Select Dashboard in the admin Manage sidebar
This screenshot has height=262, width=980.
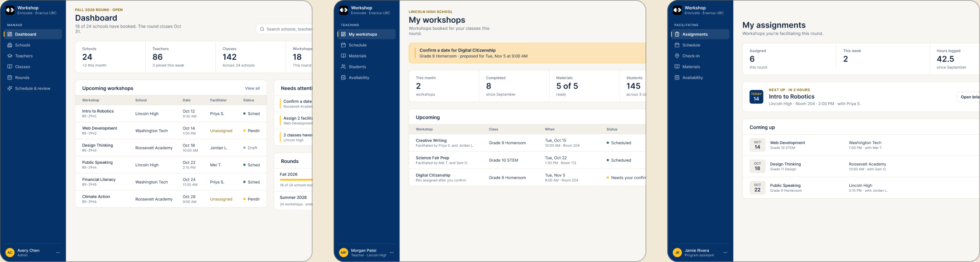(x=33, y=34)
